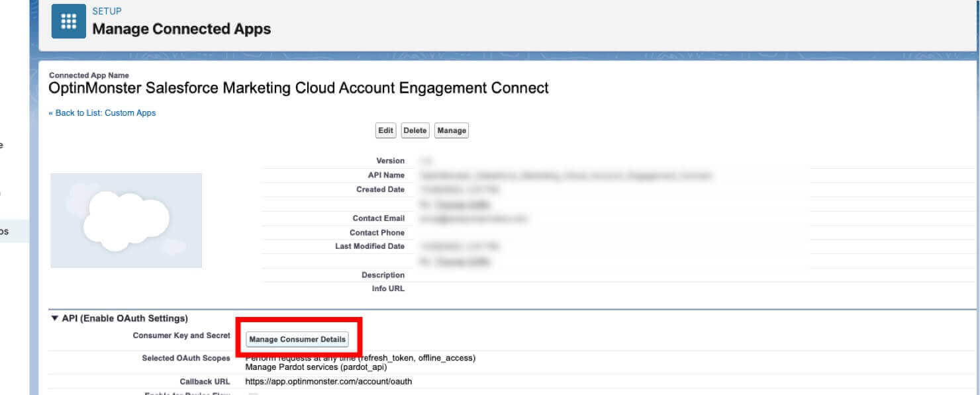The width and height of the screenshot is (980, 395).
Task: Open the Back to List: Custom Apps link
Action: 103,112
